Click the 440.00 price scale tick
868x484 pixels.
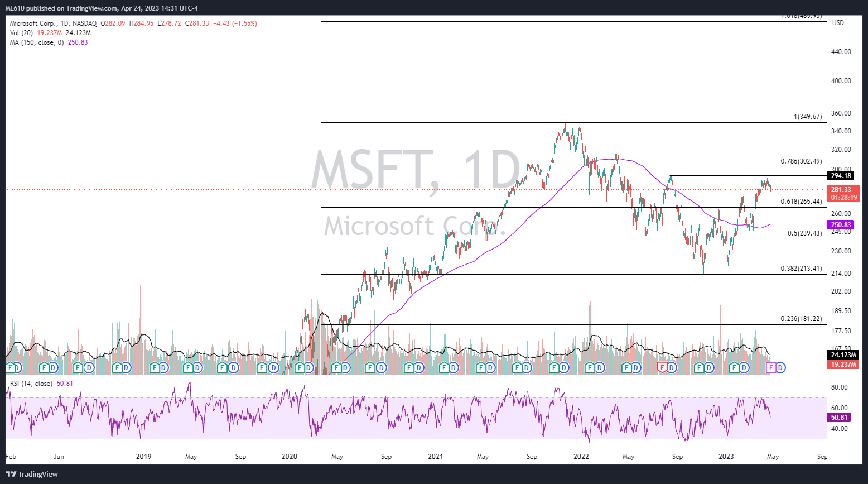(x=841, y=52)
